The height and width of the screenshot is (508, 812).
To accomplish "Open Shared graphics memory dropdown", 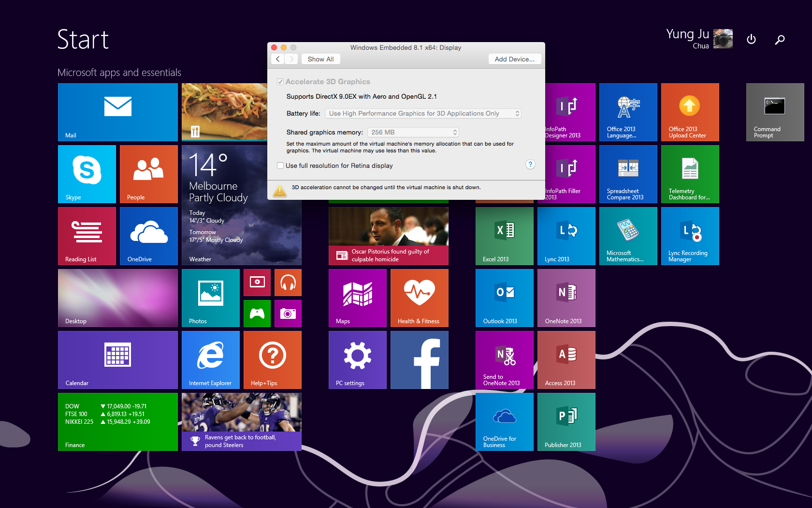I will (x=413, y=132).
